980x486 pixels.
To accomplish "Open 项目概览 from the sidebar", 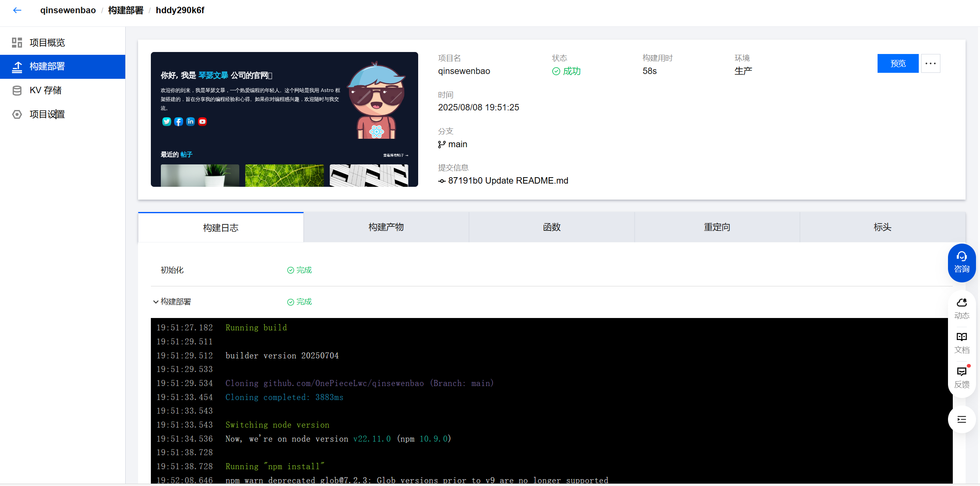I will point(47,42).
